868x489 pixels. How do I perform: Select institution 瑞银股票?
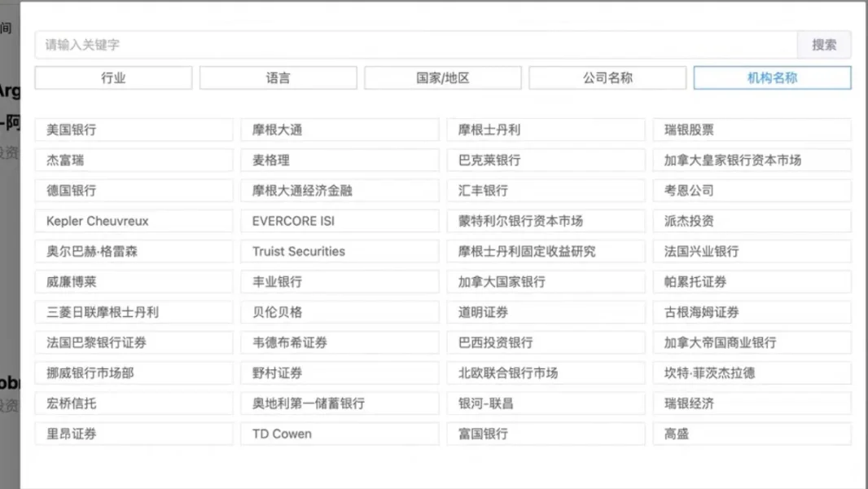752,130
